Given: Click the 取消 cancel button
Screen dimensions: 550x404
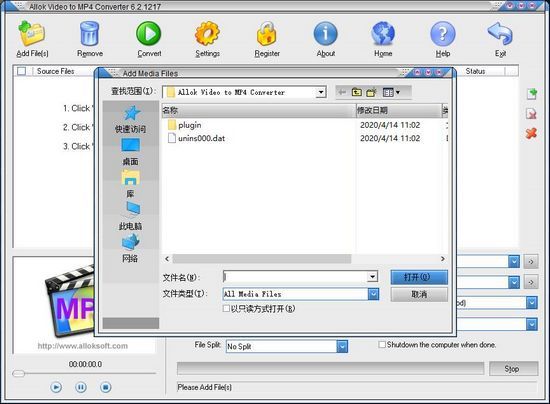Looking at the screenshot, I should coord(419,294).
